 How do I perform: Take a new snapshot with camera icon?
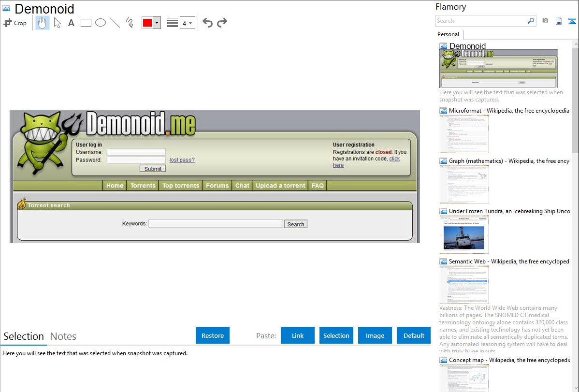click(x=545, y=21)
